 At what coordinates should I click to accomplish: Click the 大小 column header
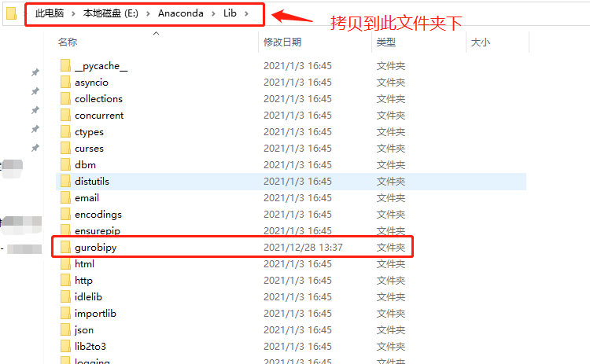[481, 42]
